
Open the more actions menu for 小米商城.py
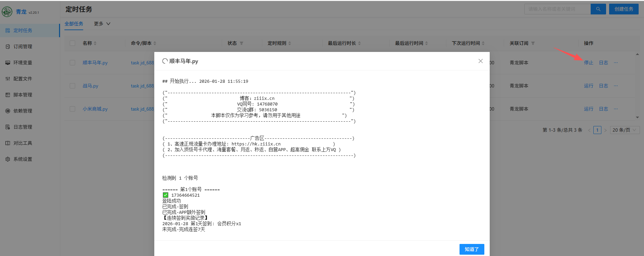(x=616, y=109)
